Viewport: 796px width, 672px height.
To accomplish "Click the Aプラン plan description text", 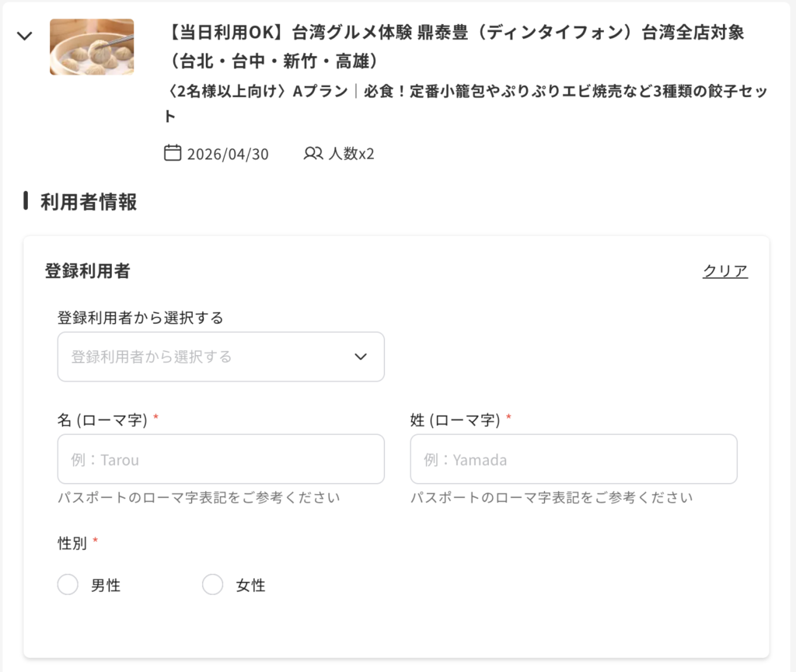I will click(466, 92).
